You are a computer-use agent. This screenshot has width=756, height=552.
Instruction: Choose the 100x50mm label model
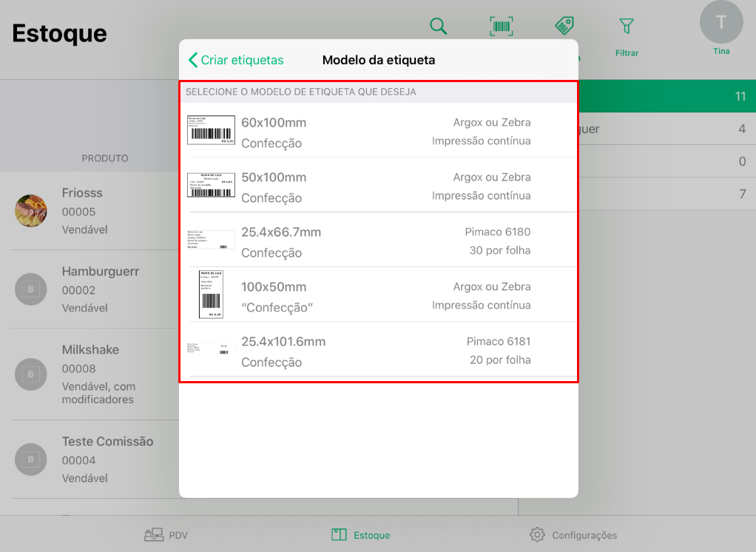(x=379, y=294)
